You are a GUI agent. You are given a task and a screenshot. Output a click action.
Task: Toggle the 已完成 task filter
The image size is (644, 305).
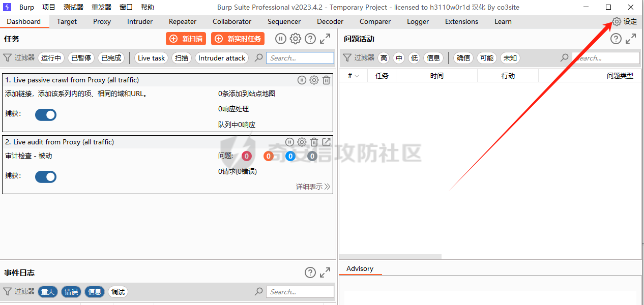click(x=111, y=58)
